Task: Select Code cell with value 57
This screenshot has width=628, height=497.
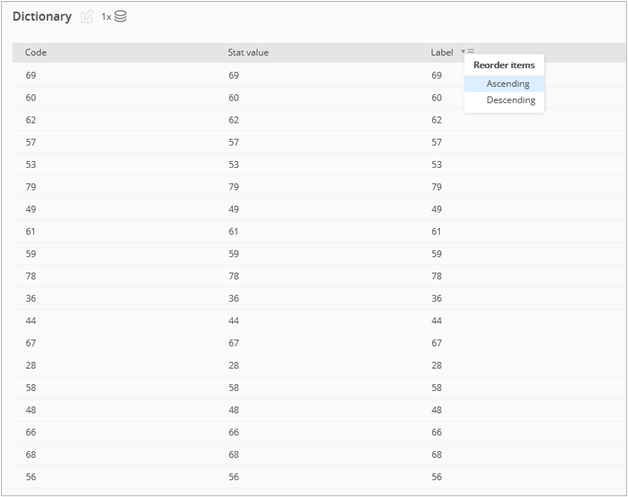Action: click(x=31, y=142)
